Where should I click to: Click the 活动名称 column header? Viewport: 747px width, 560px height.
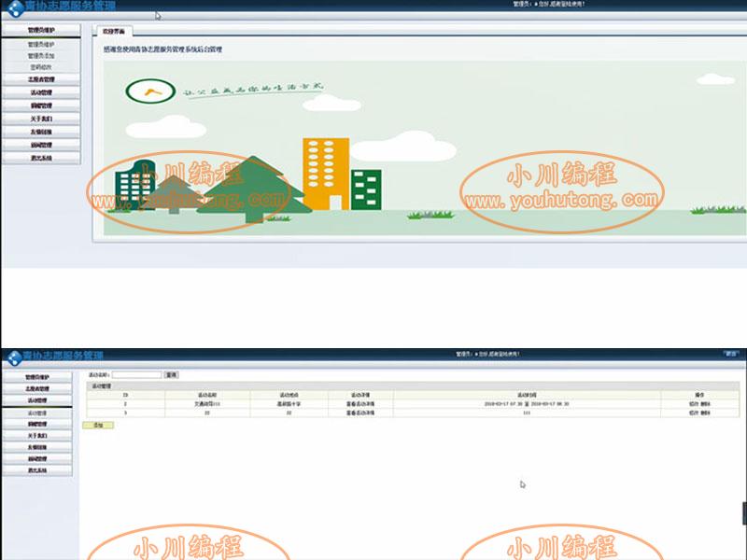click(207, 395)
